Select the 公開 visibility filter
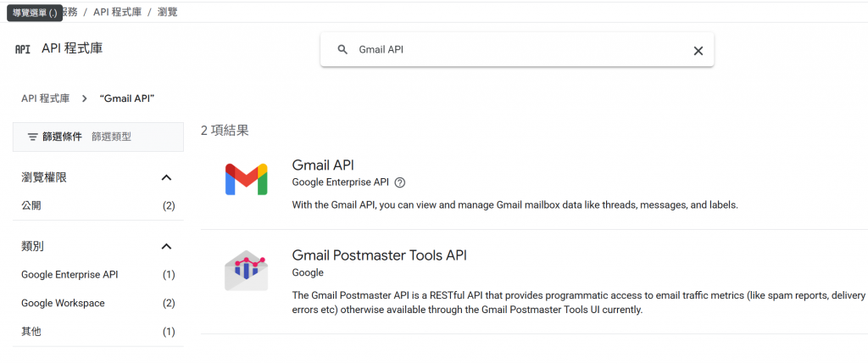Viewport: 868px width, 364px height. pyautogui.click(x=31, y=205)
